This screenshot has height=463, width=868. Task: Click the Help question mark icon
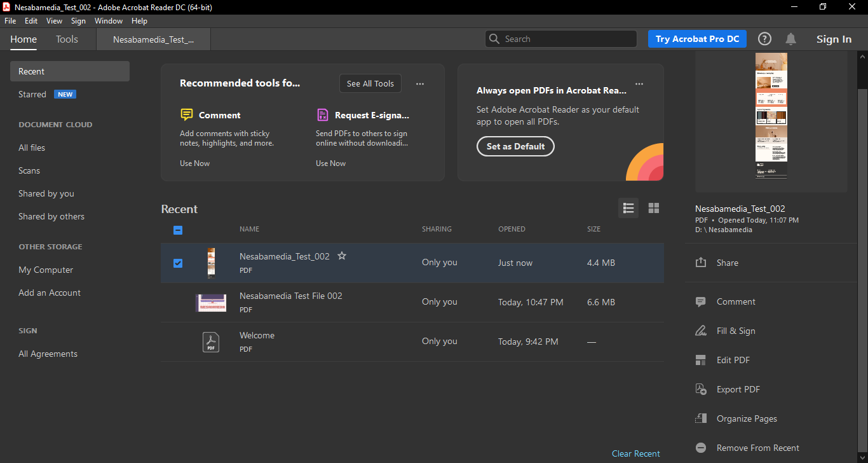(764, 39)
